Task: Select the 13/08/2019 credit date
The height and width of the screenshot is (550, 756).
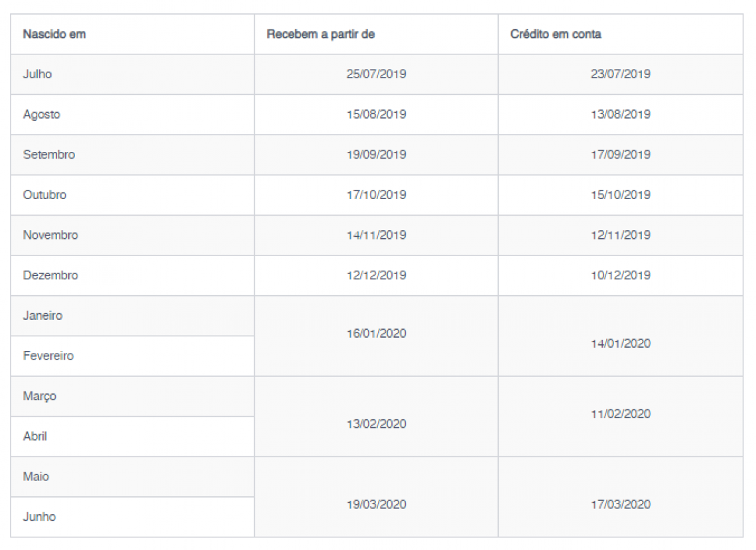Action: click(x=620, y=114)
